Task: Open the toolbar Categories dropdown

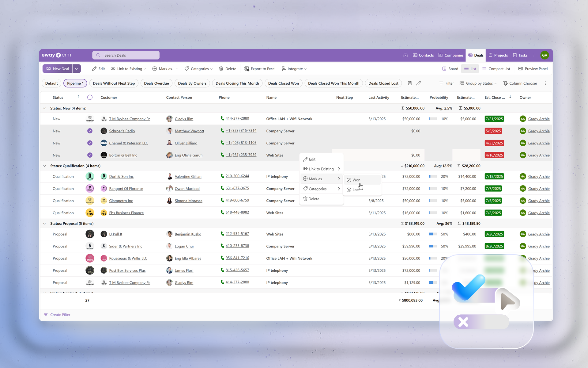Action: [x=198, y=69]
